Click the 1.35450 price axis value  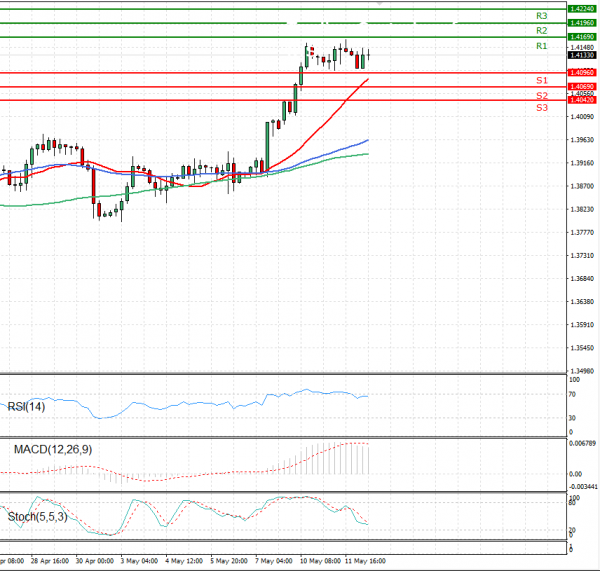pos(582,348)
